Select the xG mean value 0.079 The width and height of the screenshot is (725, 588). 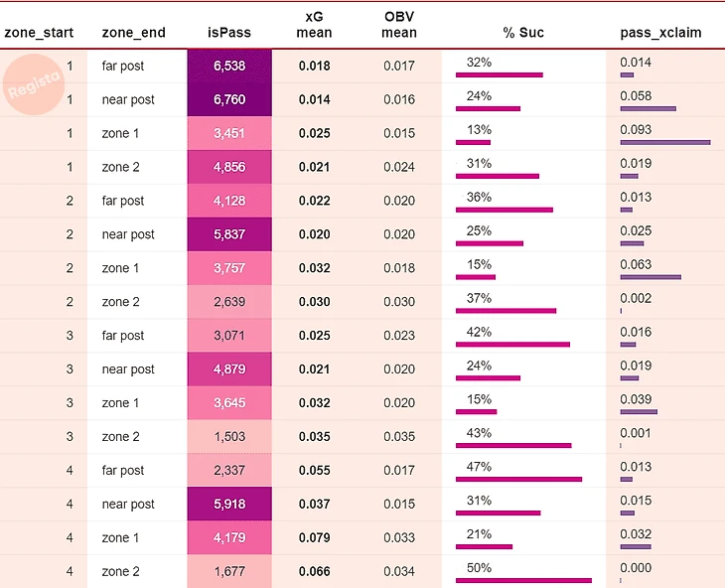315,538
